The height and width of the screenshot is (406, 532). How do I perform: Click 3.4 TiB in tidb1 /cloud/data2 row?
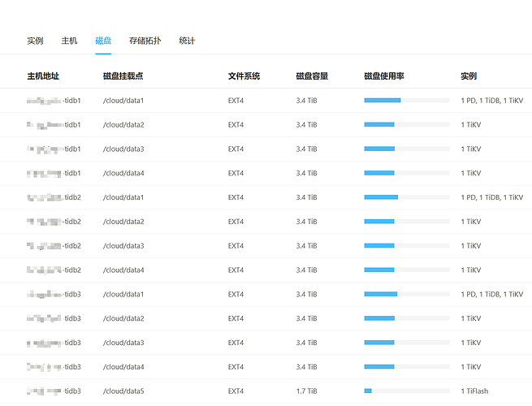306,125
